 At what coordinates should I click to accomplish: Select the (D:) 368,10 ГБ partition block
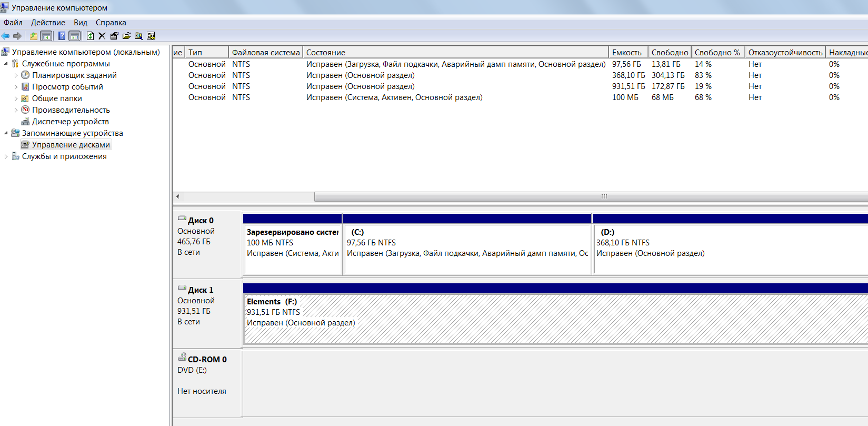tap(731, 249)
